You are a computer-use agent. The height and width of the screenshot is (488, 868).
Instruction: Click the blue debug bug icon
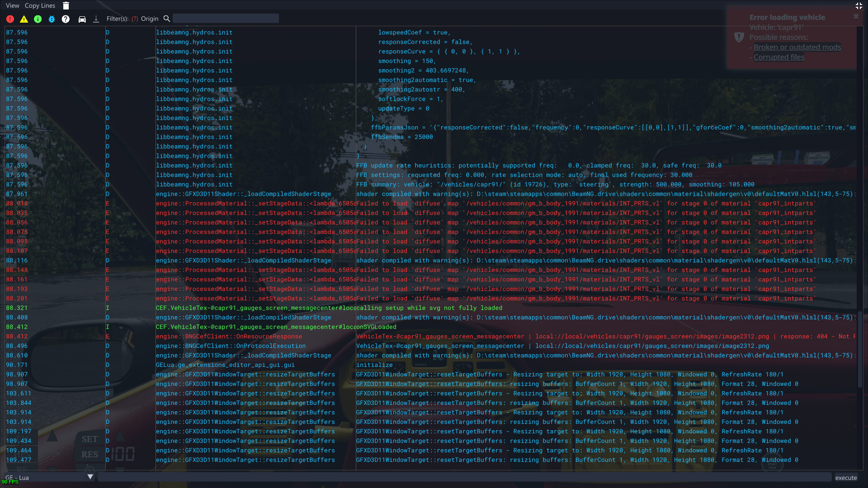pos(52,19)
